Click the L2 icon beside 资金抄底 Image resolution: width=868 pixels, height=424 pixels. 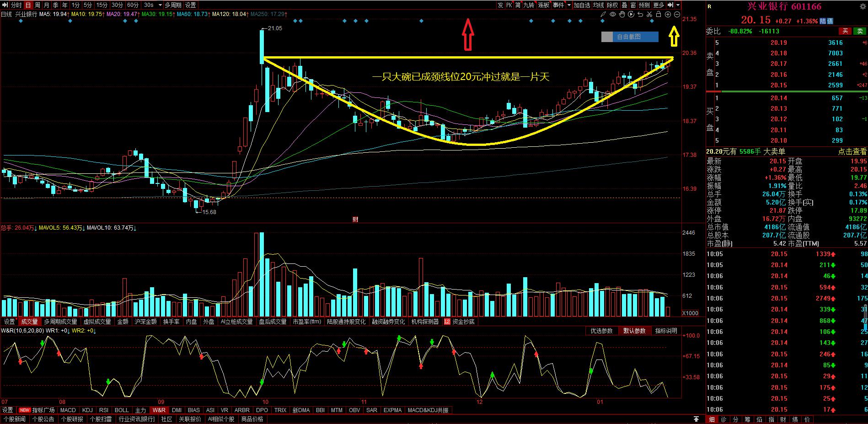pos(447,322)
